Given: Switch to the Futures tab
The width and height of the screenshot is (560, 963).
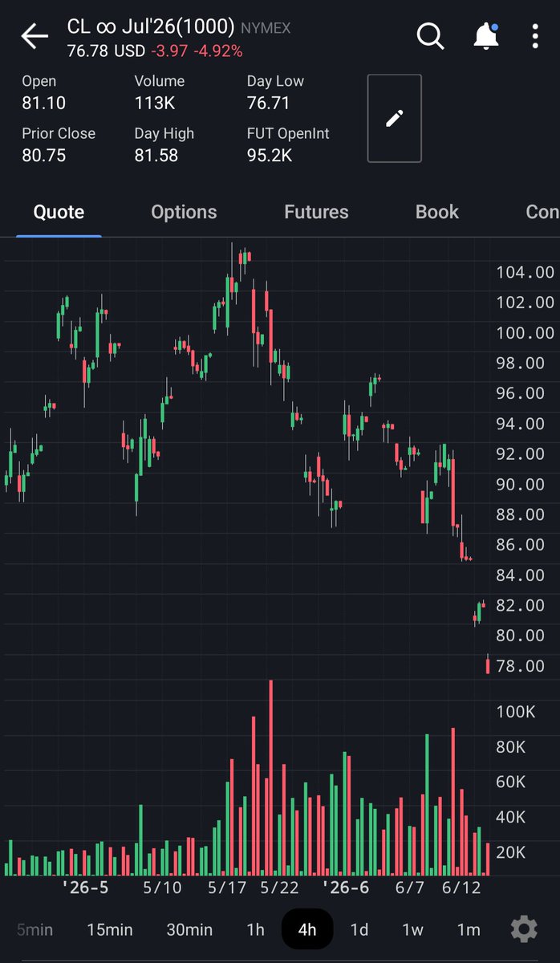Looking at the screenshot, I should pyautogui.click(x=316, y=212).
